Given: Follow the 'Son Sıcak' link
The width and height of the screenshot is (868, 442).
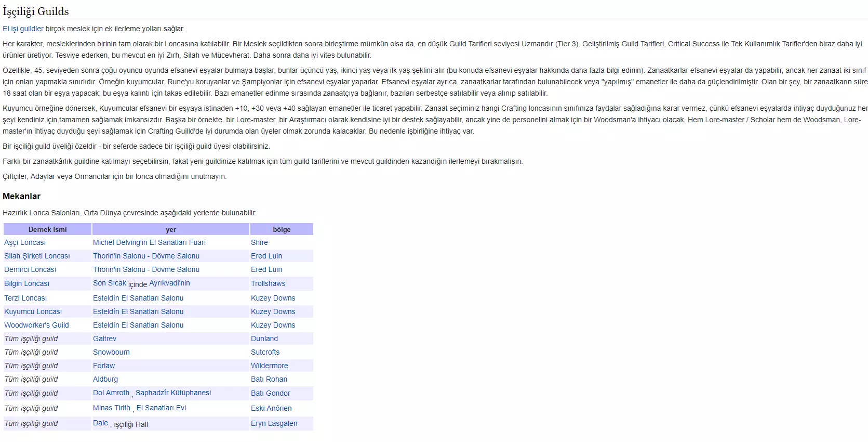Looking at the screenshot, I should [110, 283].
